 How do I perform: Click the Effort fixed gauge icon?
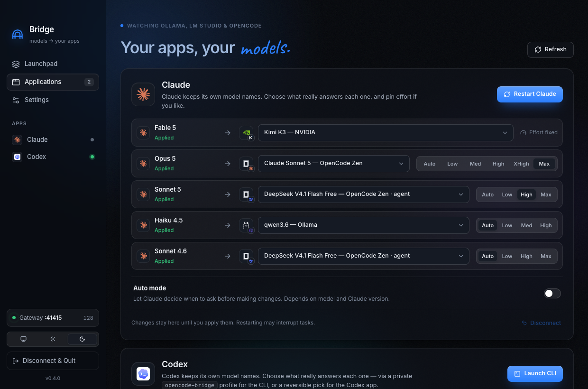(524, 133)
